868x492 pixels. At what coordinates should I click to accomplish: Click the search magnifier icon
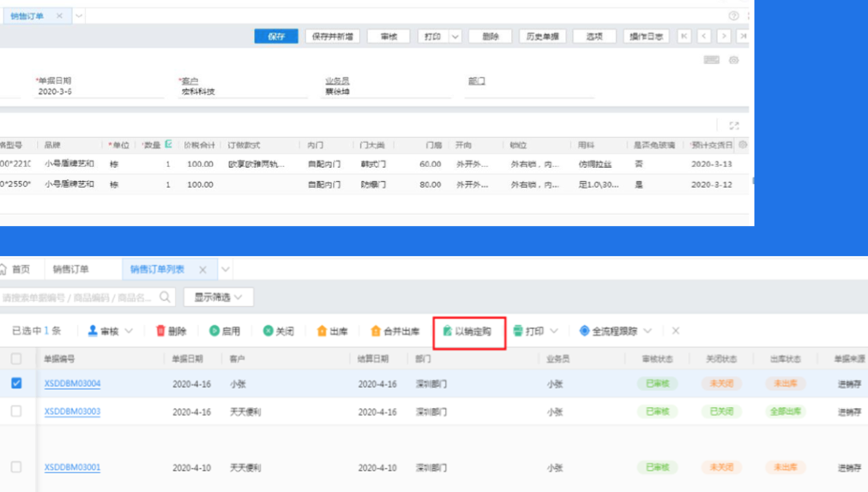[x=166, y=297]
